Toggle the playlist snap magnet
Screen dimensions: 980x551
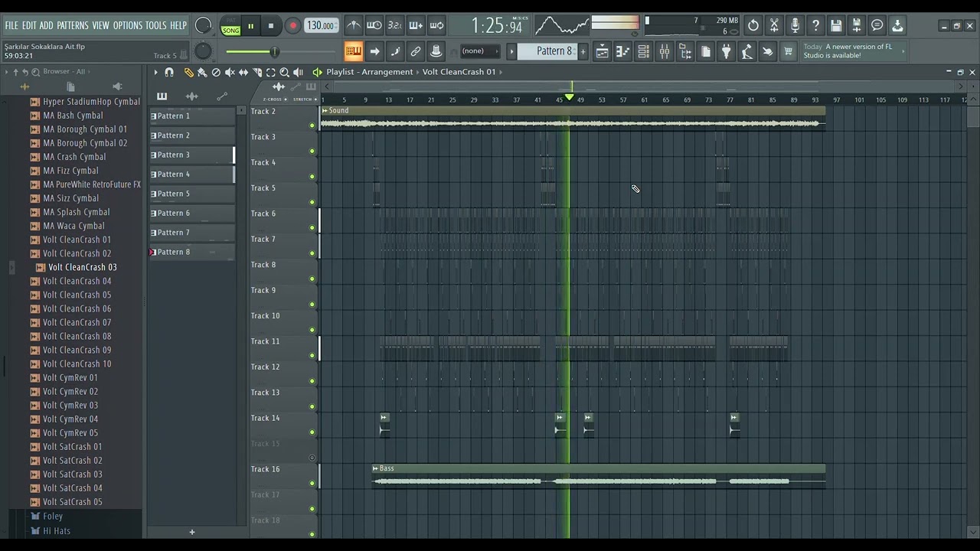169,72
